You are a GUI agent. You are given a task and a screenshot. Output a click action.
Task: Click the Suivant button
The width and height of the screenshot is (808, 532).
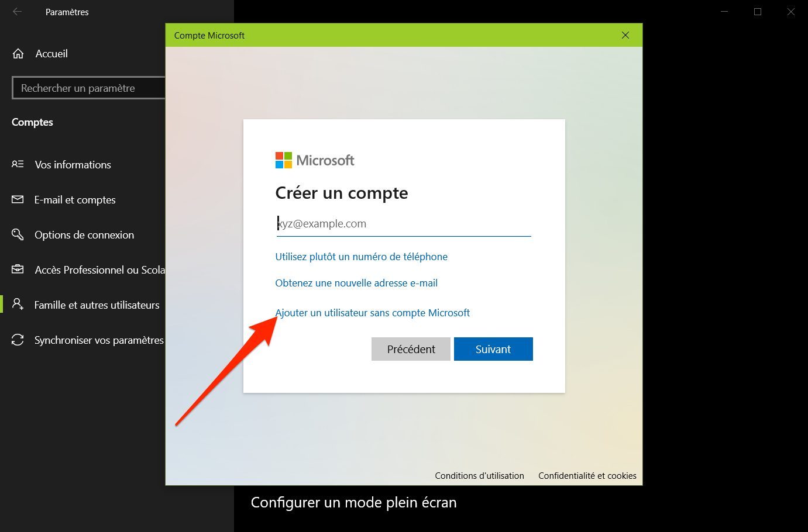[x=493, y=349]
